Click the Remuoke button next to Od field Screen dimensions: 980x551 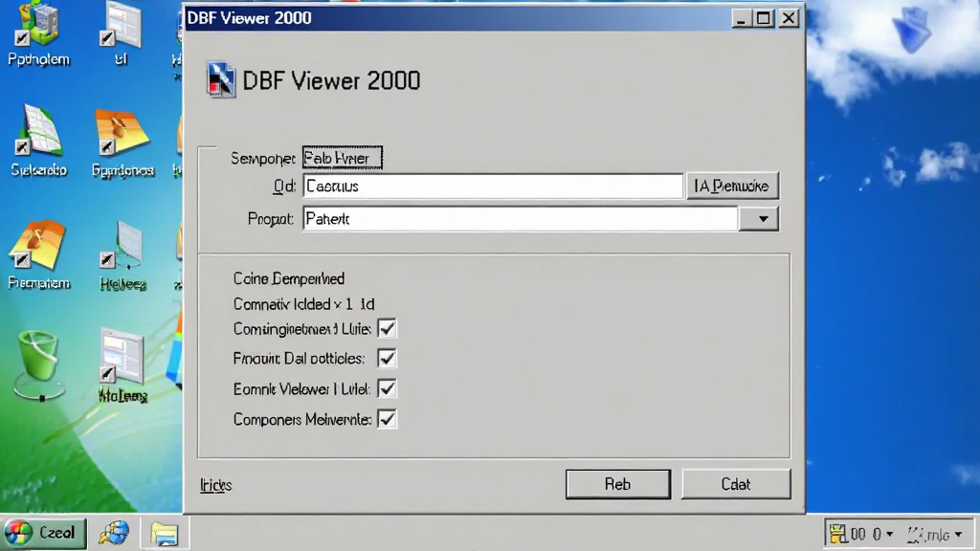(x=732, y=186)
